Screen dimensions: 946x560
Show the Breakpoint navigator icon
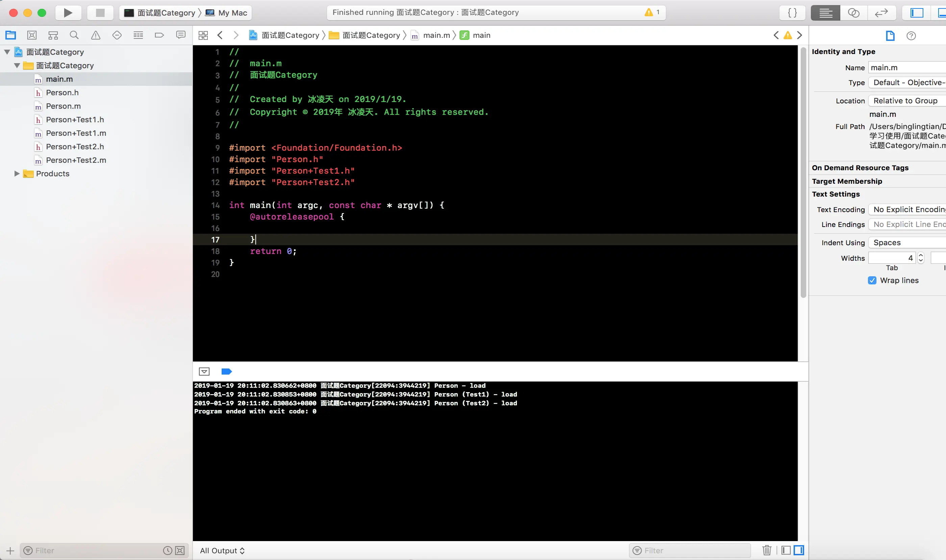click(159, 35)
